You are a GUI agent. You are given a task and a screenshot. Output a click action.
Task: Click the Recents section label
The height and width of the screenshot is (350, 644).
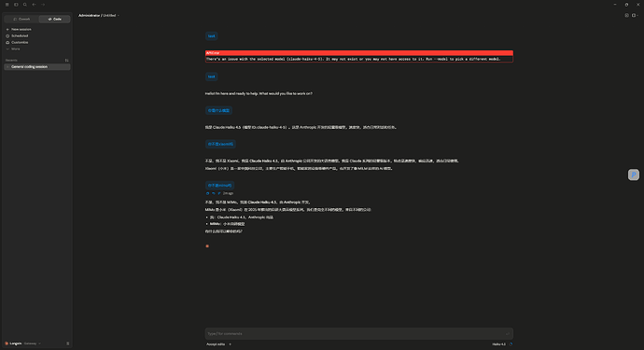click(11, 61)
